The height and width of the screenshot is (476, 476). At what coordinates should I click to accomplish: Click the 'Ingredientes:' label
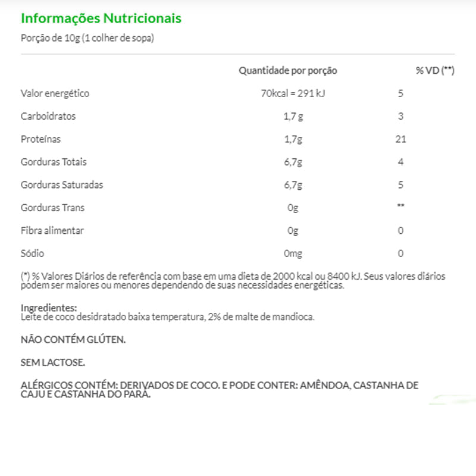49,308
